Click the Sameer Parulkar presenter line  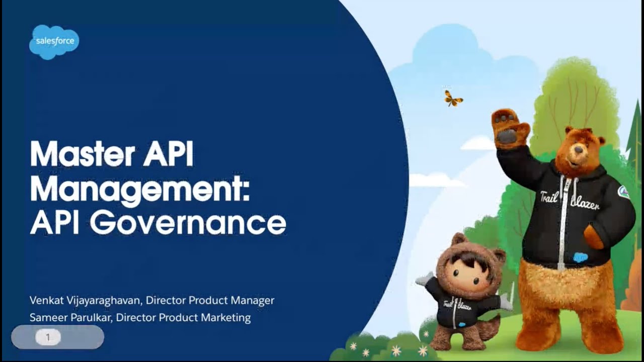[x=140, y=318]
